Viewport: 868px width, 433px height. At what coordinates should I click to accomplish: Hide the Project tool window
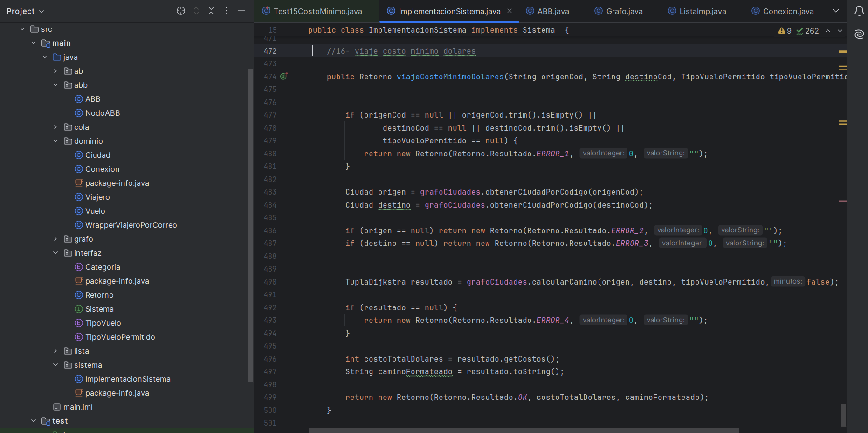tap(241, 11)
